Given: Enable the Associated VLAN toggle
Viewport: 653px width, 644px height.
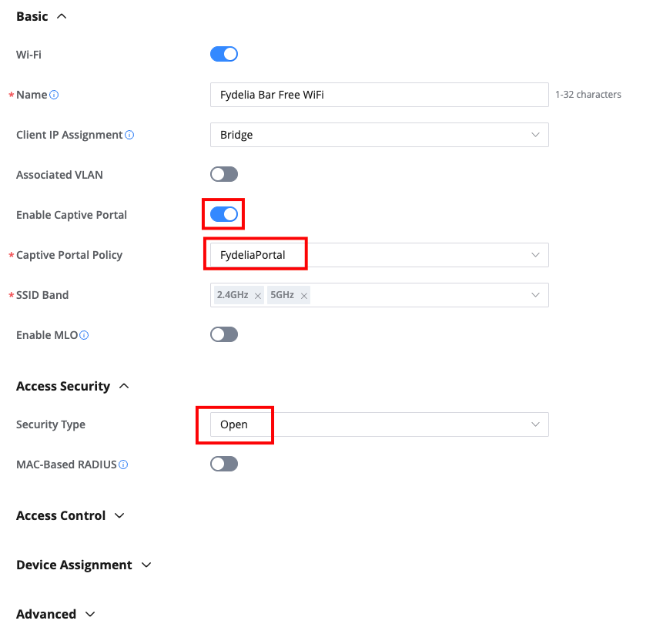Looking at the screenshot, I should (224, 175).
